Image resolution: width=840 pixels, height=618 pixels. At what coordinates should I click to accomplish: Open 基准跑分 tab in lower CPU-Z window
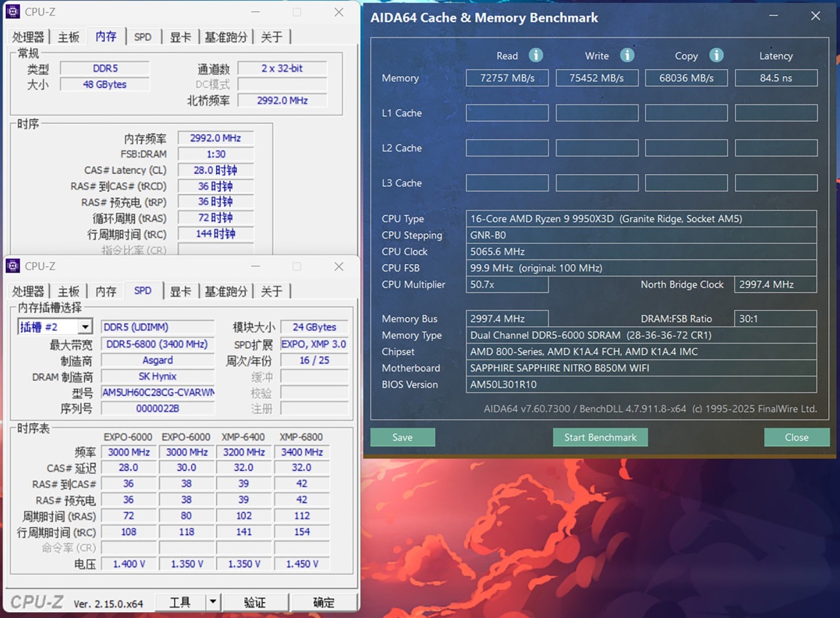click(226, 292)
